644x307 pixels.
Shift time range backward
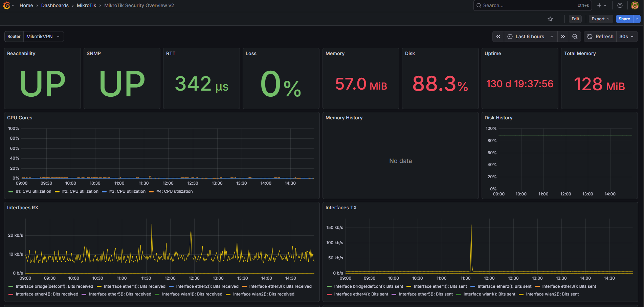point(498,37)
